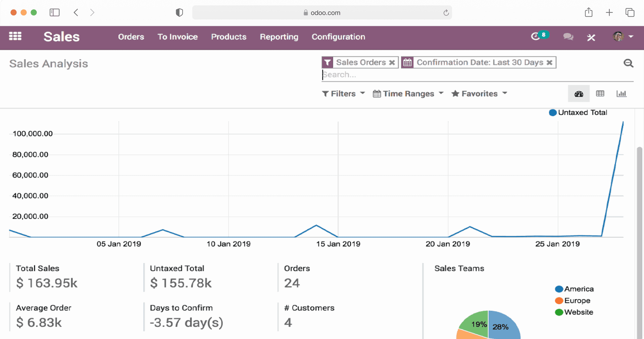This screenshot has height=339, width=644.
Task: Click the 100,000.00 y-axis label
Action: click(x=33, y=134)
